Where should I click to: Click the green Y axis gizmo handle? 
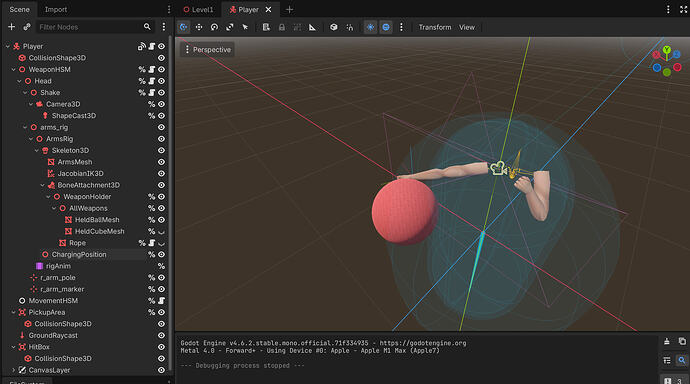[667, 50]
